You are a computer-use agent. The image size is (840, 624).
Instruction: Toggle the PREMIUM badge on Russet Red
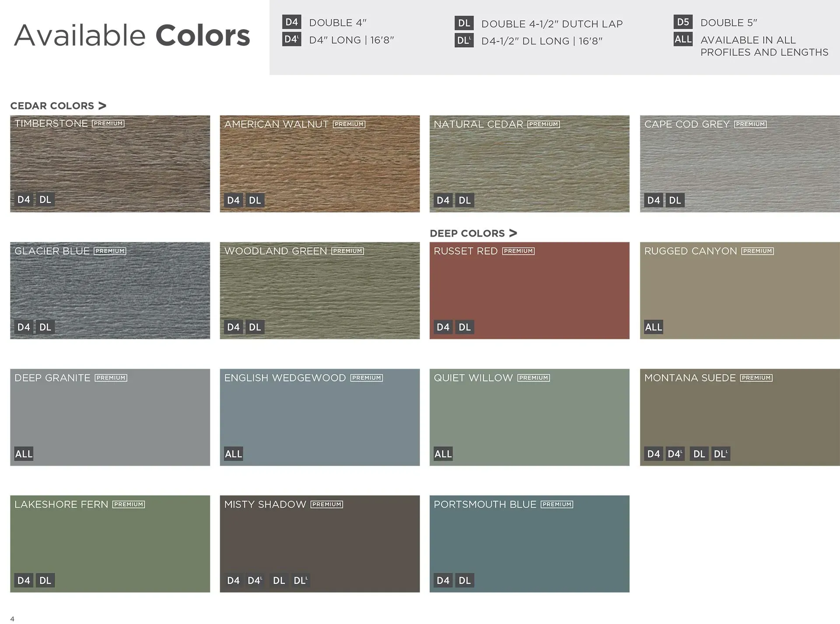pyautogui.click(x=519, y=251)
